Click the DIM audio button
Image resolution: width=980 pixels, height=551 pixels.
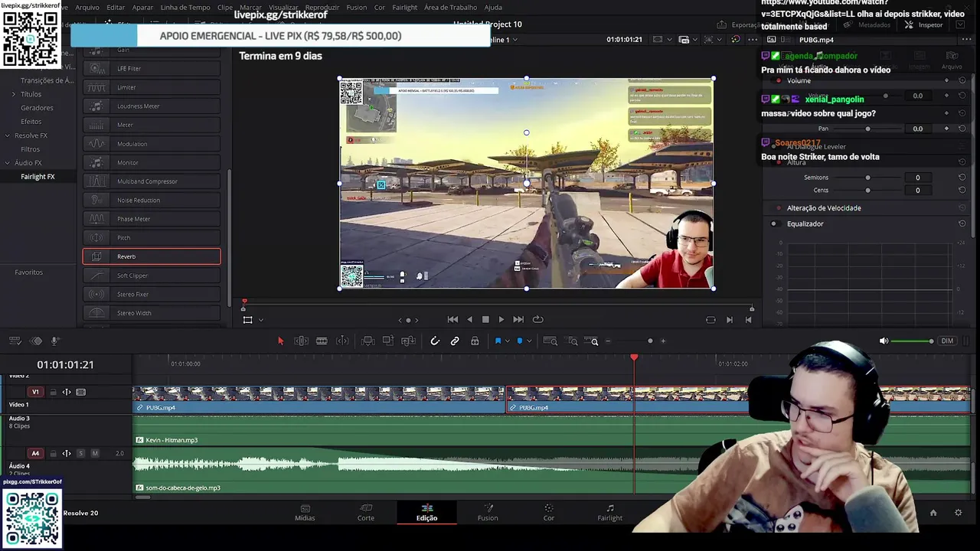947,341
